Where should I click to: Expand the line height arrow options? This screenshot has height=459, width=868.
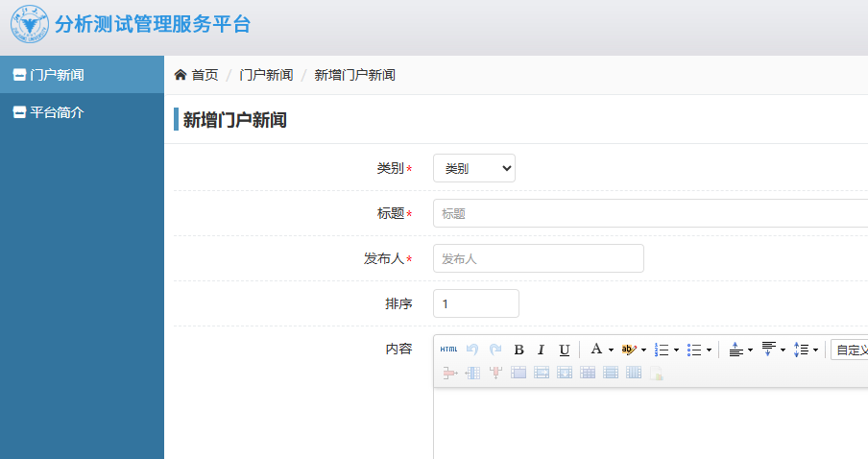(x=815, y=350)
